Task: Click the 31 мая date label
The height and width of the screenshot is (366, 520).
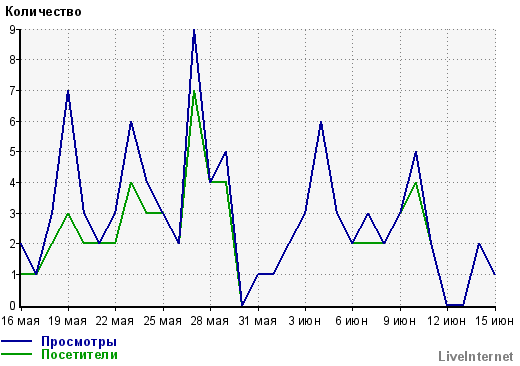Action: click(258, 321)
